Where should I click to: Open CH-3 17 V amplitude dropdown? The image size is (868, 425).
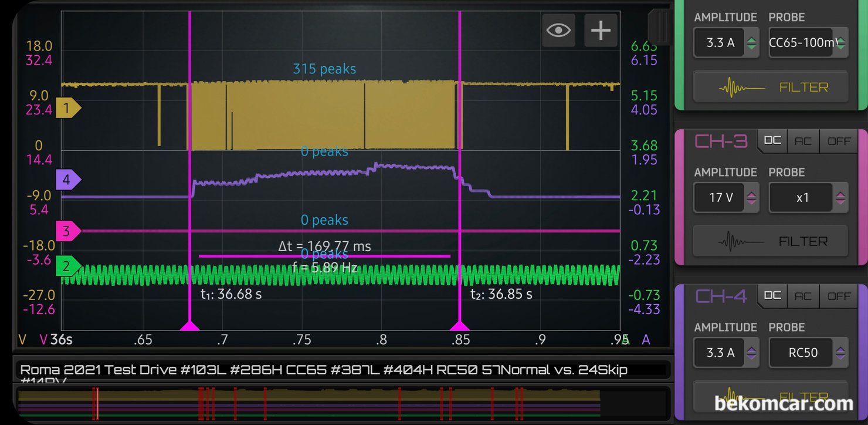727,198
